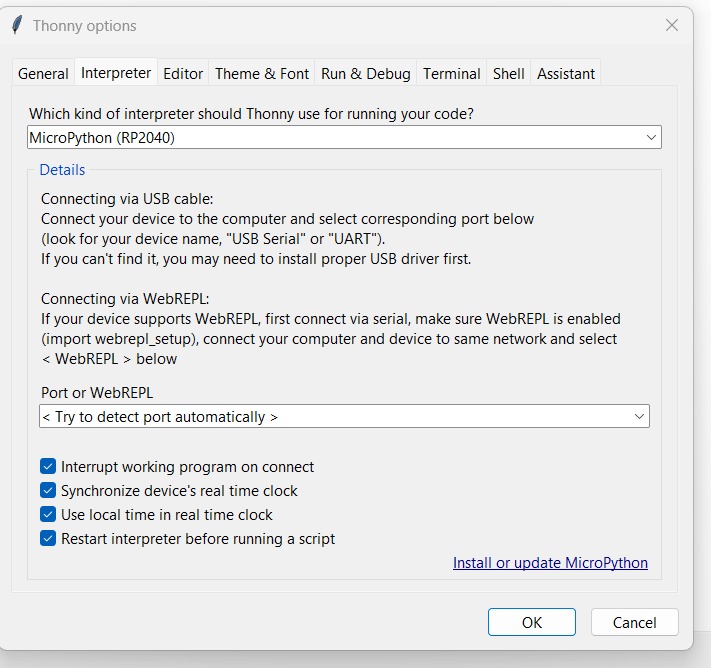Select the Shell tab
Image resolution: width=711 pixels, height=668 pixels.
[x=508, y=74]
